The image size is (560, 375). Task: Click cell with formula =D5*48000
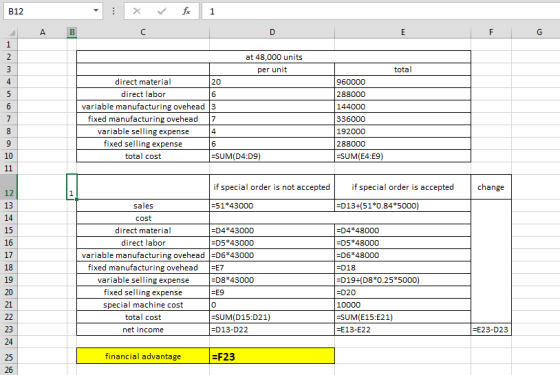click(403, 243)
